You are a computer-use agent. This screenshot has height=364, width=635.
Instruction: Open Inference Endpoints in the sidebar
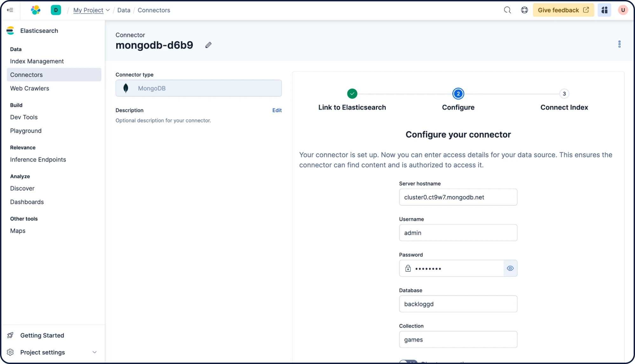click(38, 160)
